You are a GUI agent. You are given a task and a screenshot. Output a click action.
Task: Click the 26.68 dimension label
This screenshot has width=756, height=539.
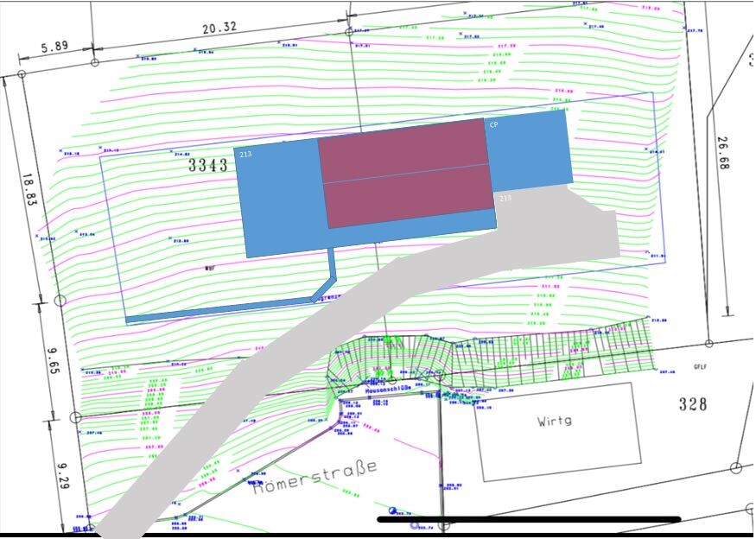pos(722,153)
